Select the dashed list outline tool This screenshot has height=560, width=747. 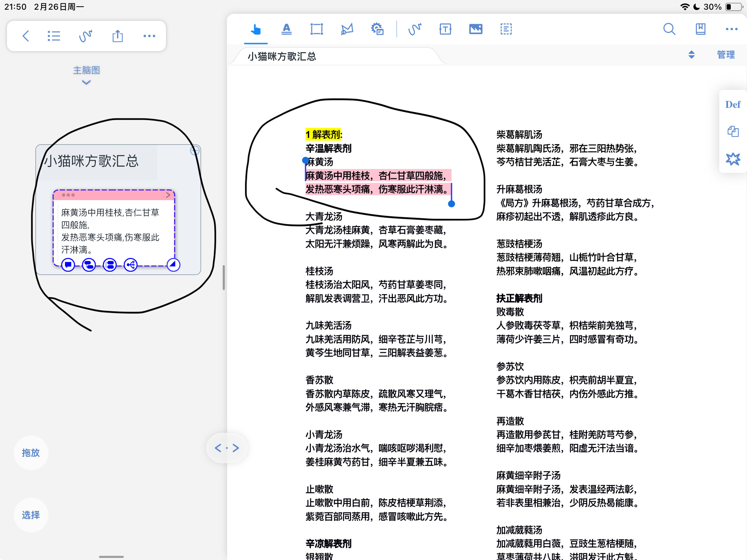pos(506,29)
